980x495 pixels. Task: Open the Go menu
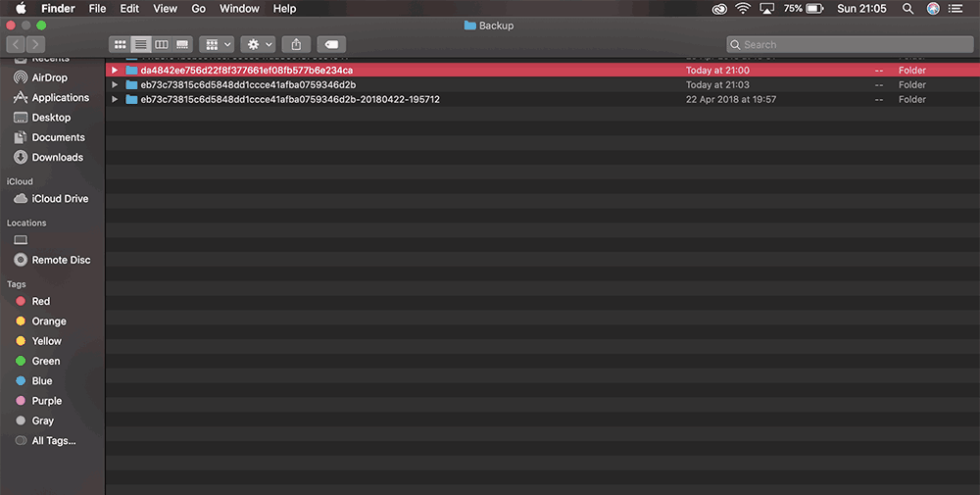[x=198, y=8]
